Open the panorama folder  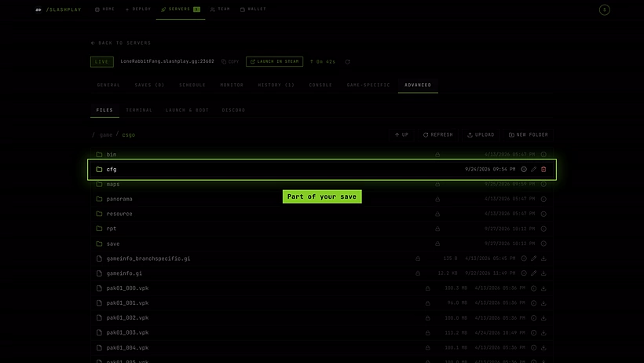click(x=322, y=199)
